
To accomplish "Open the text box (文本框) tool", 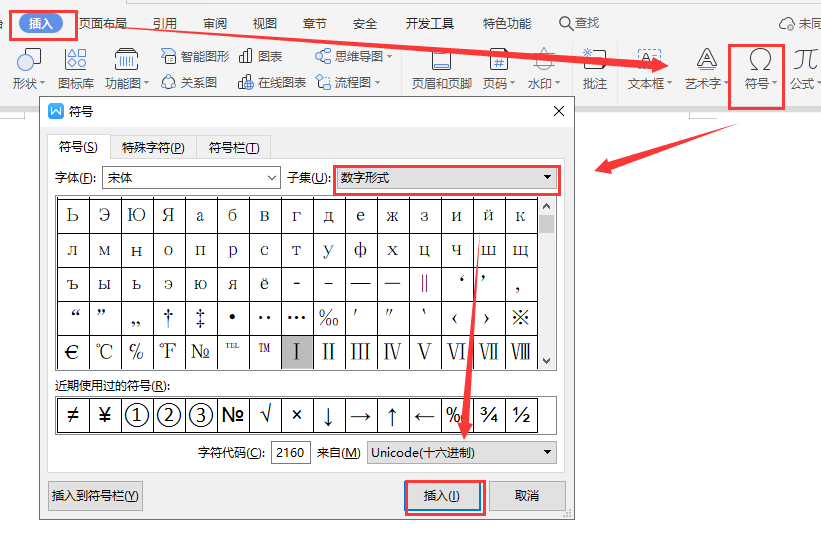I will [650, 69].
